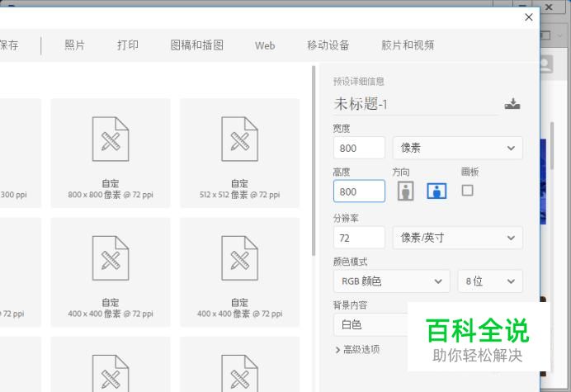Edit the document name 未标题-1
This screenshot has height=392, width=571.
415,104
